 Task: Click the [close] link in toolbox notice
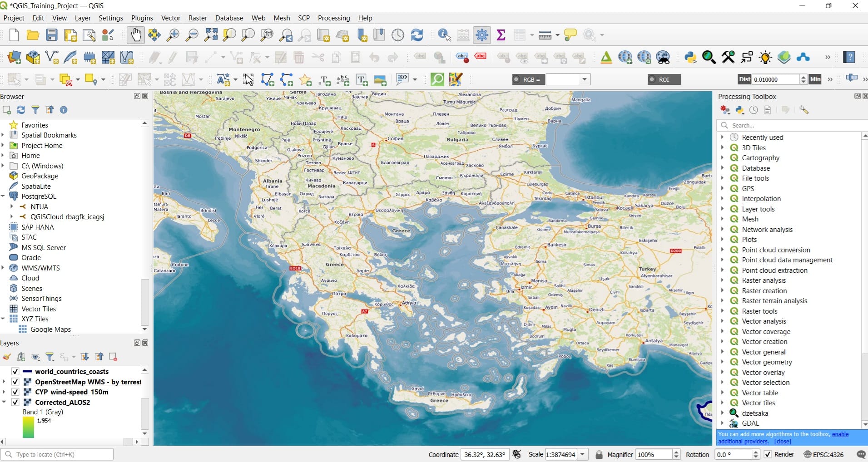point(783,441)
